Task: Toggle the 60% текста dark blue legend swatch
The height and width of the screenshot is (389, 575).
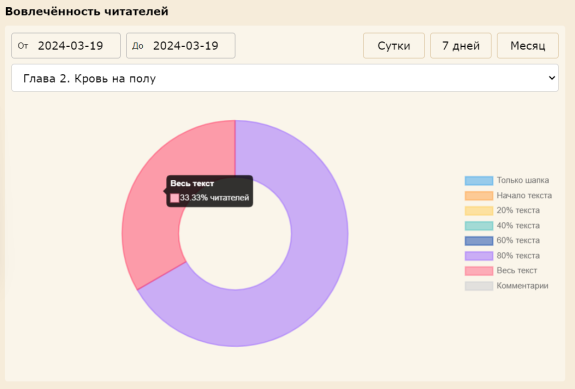Action: click(x=479, y=241)
